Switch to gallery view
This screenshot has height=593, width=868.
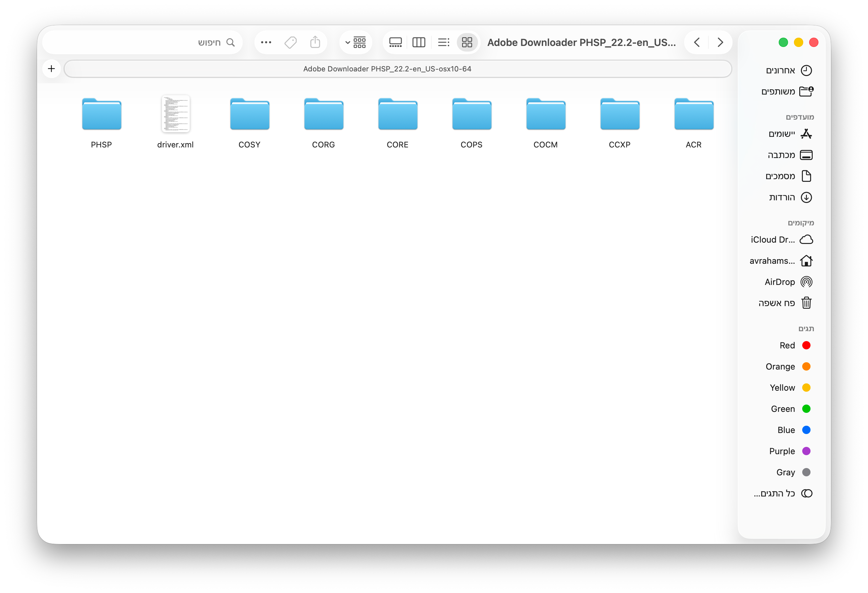point(395,43)
